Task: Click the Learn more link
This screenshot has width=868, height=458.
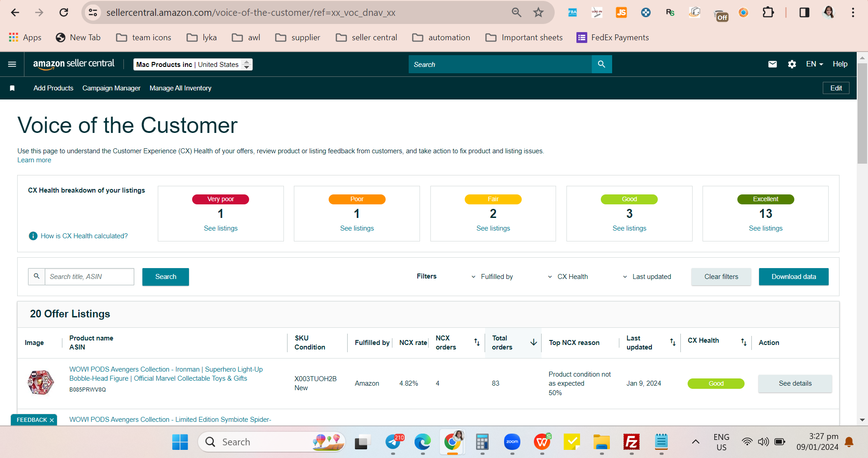Action: 34,160
